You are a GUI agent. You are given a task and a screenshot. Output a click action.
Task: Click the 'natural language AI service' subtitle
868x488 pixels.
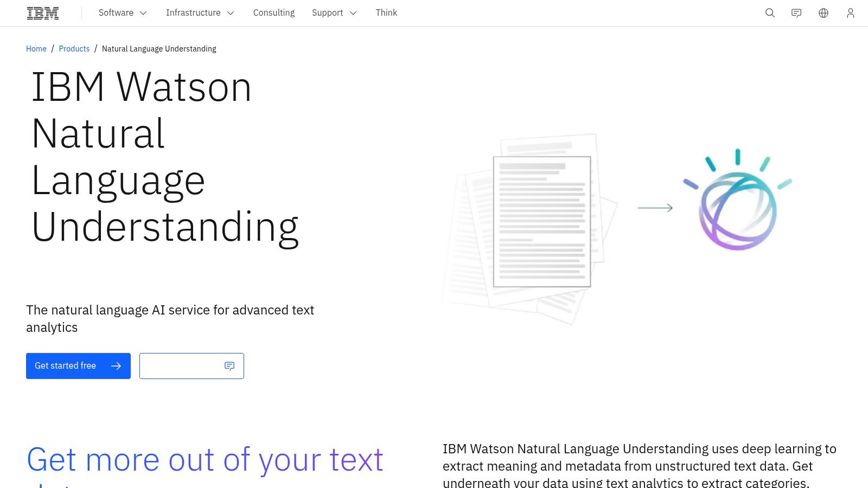[170, 319]
